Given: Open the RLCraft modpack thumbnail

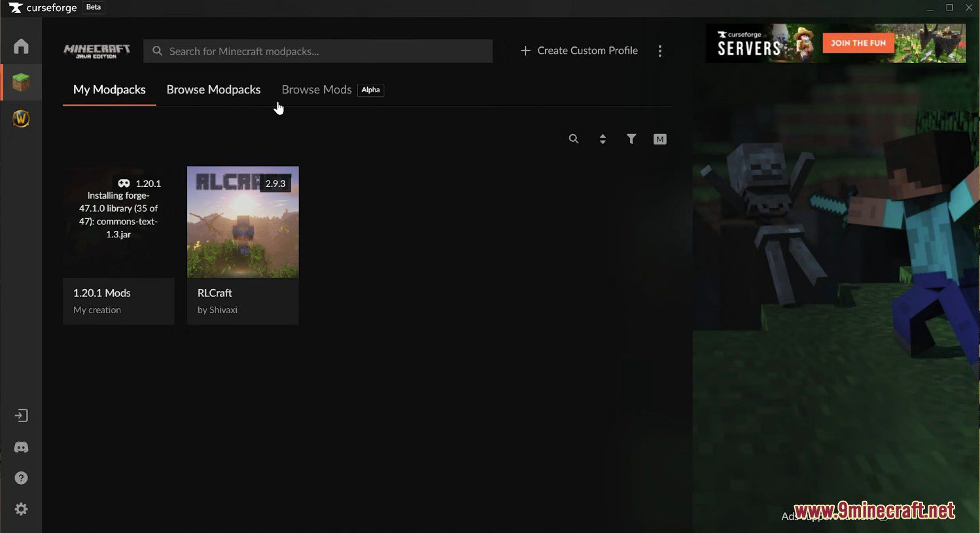Looking at the screenshot, I should (x=243, y=222).
